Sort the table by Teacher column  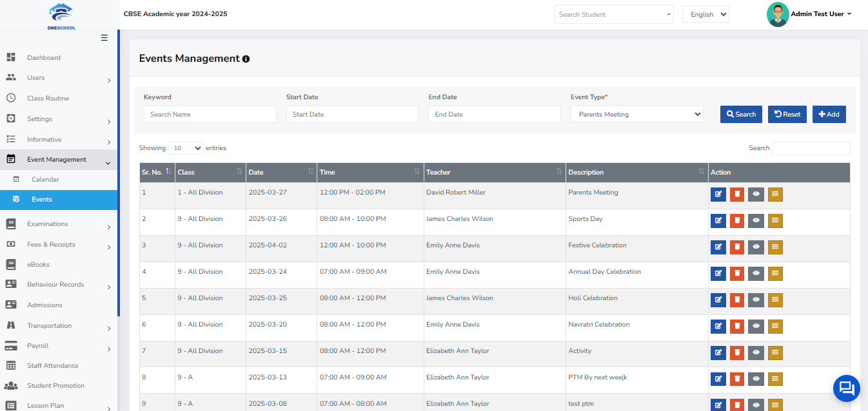coord(494,172)
